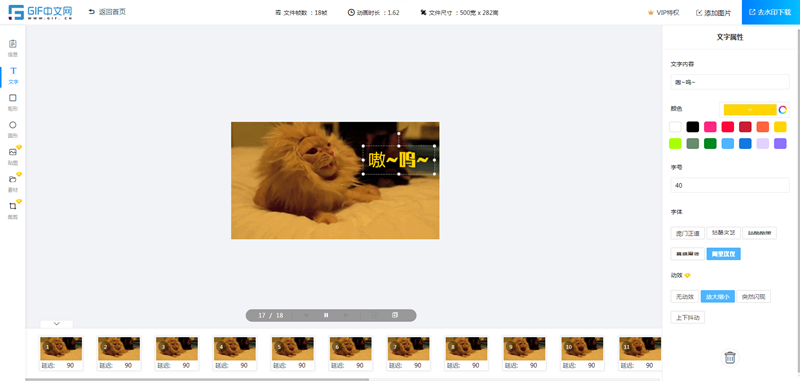Open the 信息 info panel icon
The width and height of the screenshot is (800, 381).
tap(13, 48)
